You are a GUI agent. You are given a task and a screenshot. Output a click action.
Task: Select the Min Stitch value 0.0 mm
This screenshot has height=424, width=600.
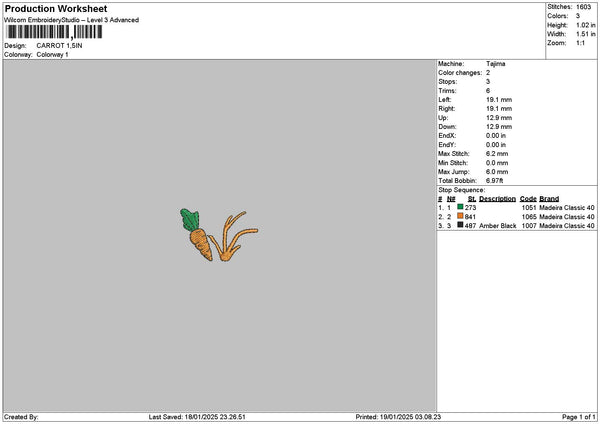[x=497, y=163]
